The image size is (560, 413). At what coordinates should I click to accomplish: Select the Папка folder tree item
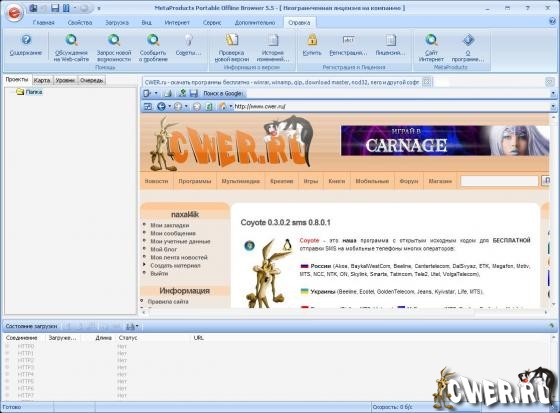click(34, 92)
